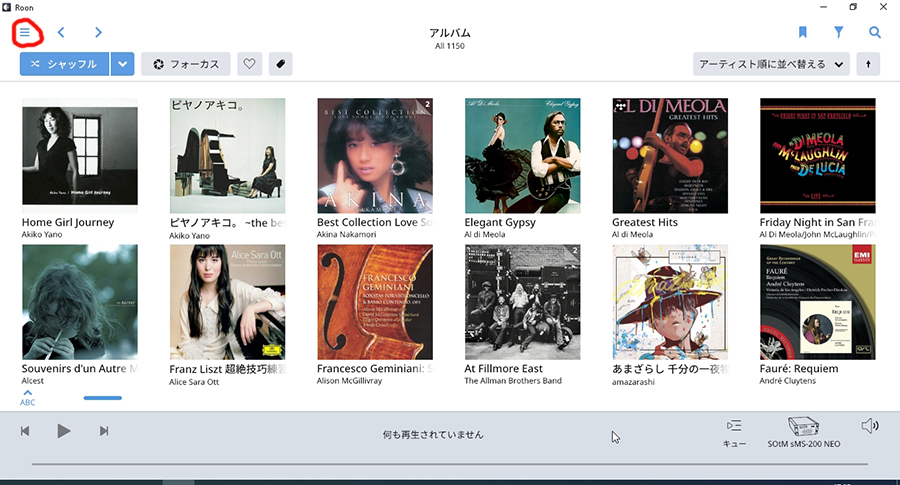Open the Al di Meola artist link under Elegant Gypsy
900x485 pixels.
click(x=485, y=234)
